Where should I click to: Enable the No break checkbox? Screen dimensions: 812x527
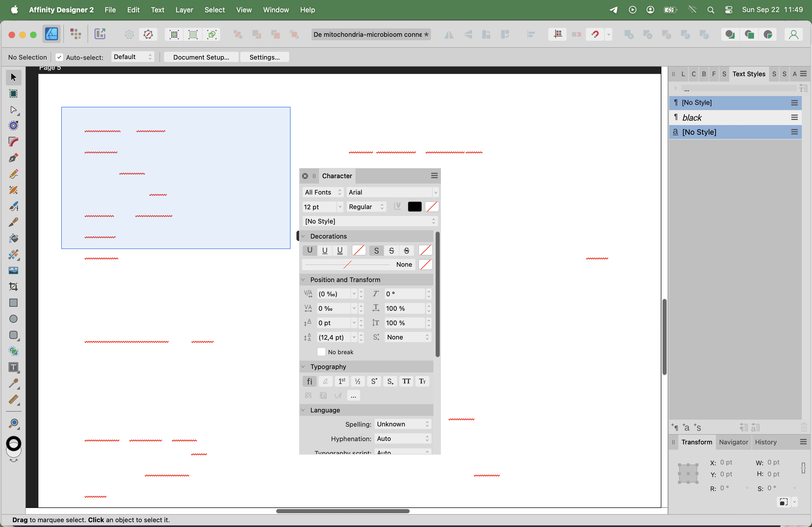pyautogui.click(x=321, y=352)
